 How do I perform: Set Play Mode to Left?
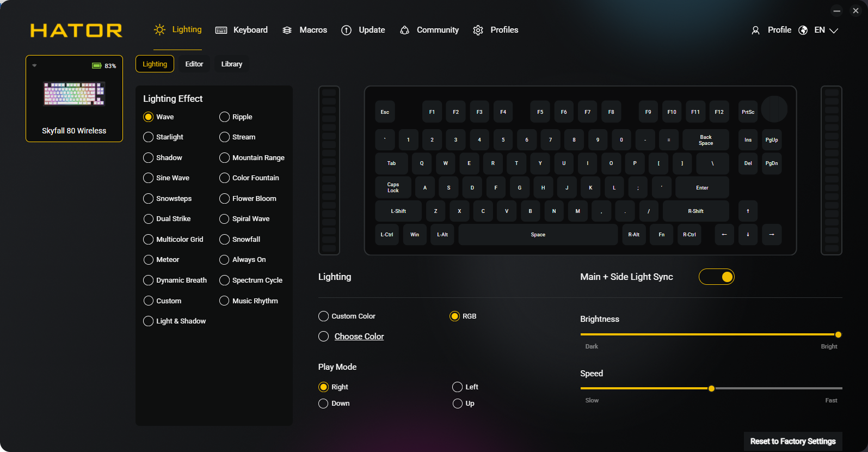pyautogui.click(x=465, y=387)
